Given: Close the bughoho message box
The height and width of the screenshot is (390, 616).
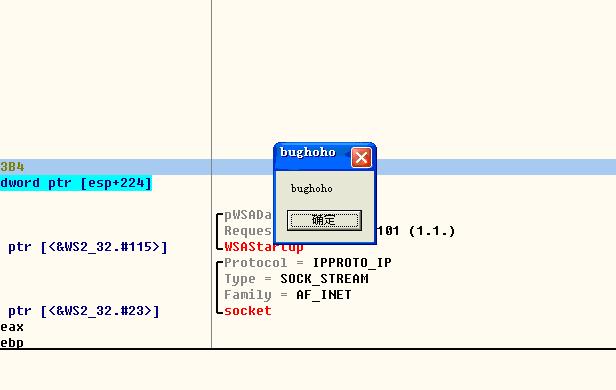Looking at the screenshot, I should [x=361, y=158].
